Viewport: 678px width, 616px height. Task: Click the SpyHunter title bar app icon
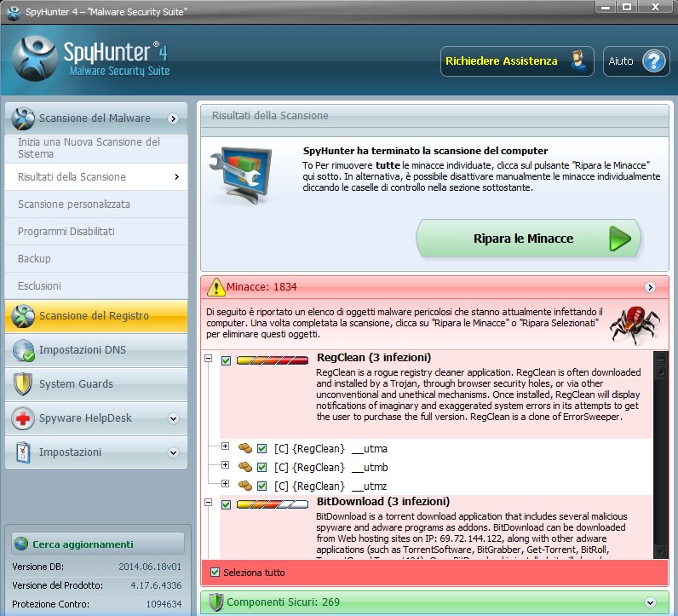pos(14,12)
